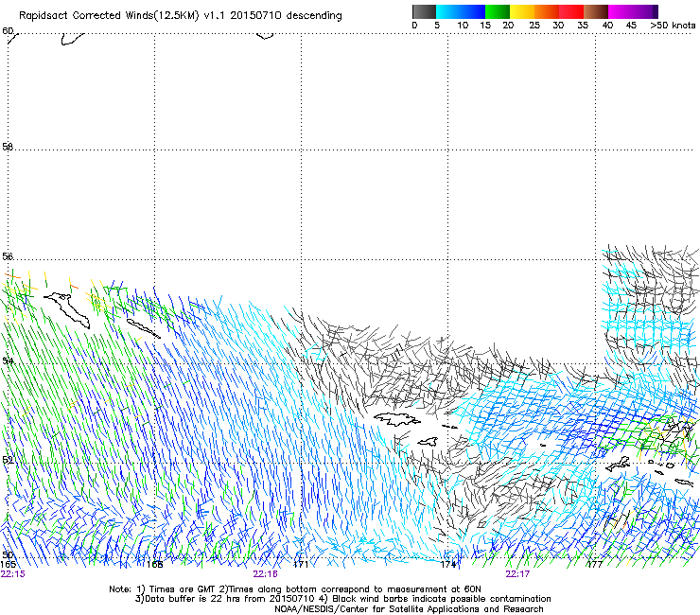
Task: Click the purple time stamp '22:15'
Action: click(x=13, y=574)
